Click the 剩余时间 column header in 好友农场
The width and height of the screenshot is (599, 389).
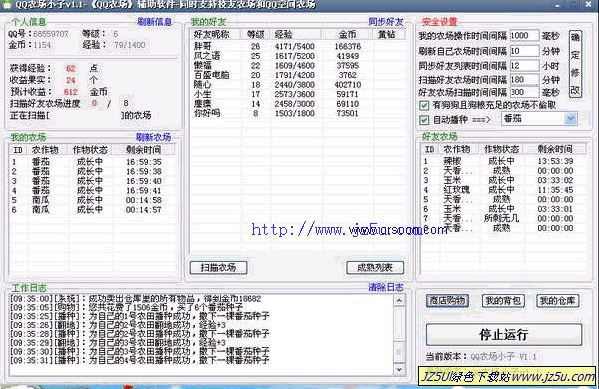click(555, 149)
